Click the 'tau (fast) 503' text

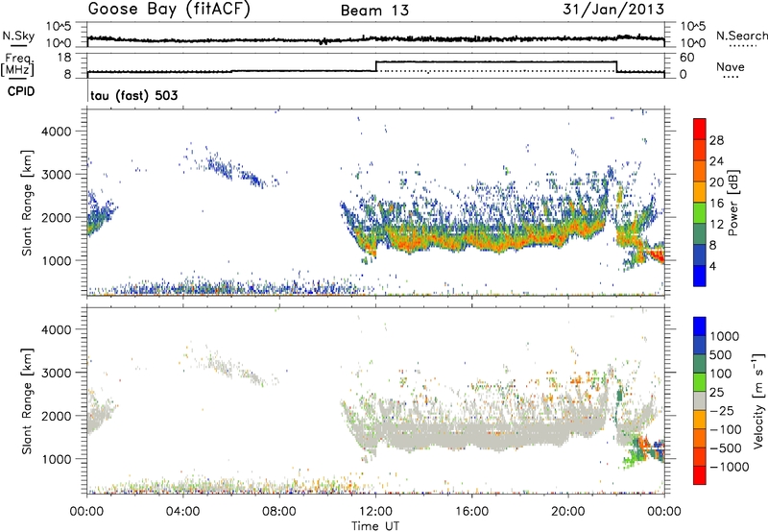point(134,95)
